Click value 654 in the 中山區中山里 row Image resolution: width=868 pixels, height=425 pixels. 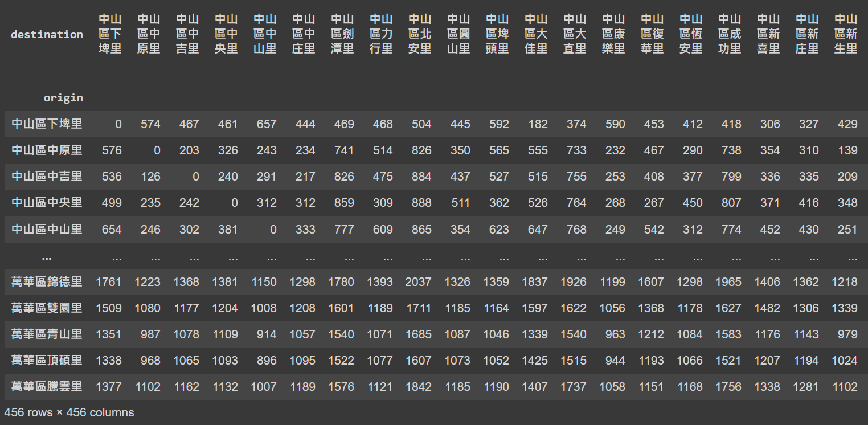(112, 230)
